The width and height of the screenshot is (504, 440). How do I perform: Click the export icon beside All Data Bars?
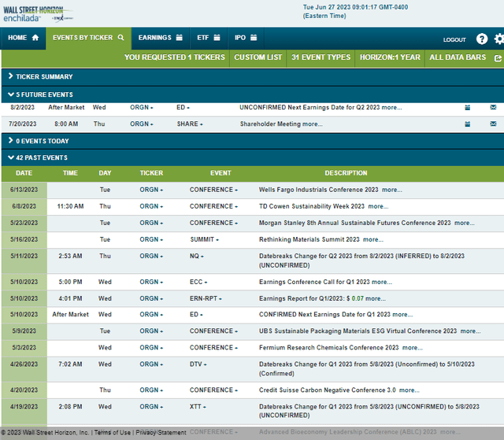498,58
